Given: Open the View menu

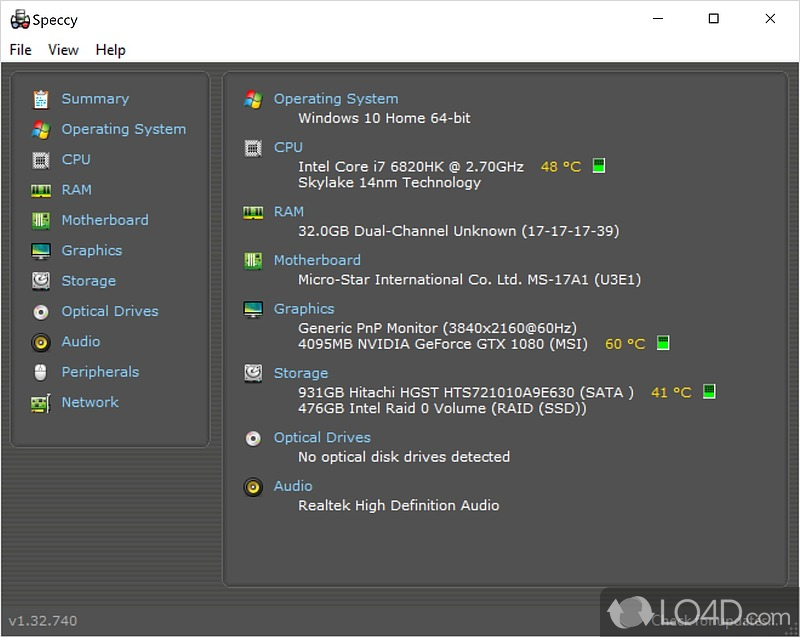Looking at the screenshot, I should pyautogui.click(x=63, y=50).
